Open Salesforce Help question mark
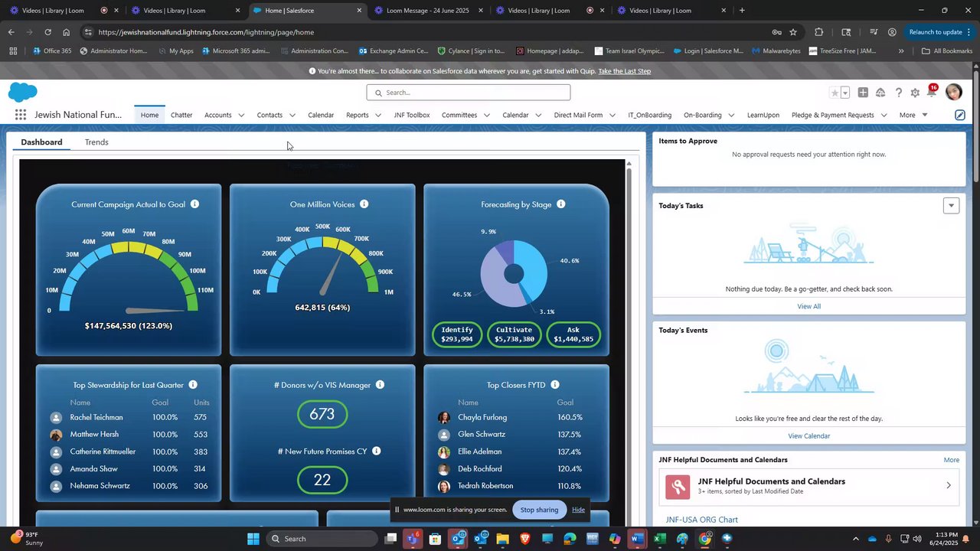 coord(899,93)
